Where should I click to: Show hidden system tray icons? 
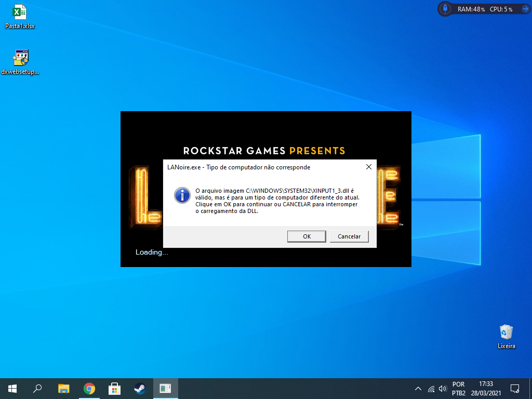pos(418,389)
